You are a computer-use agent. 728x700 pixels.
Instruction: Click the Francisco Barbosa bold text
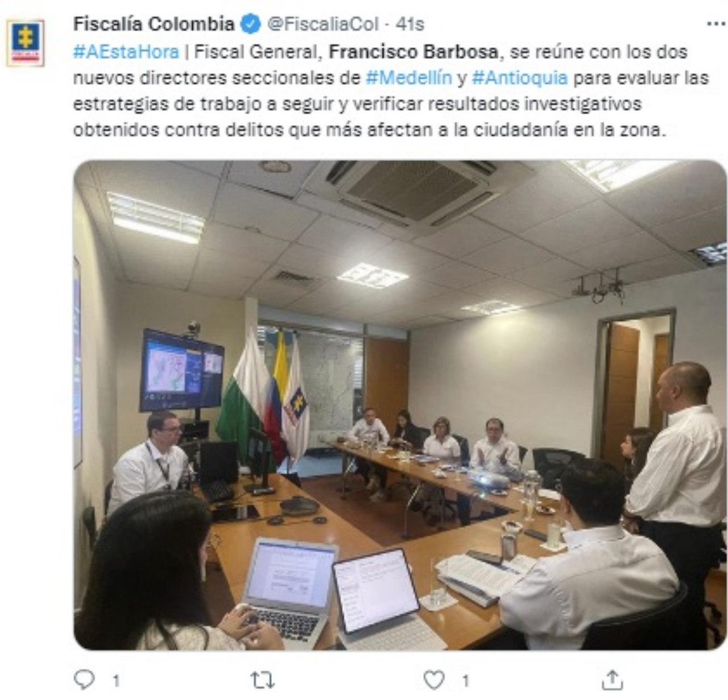tap(414, 52)
